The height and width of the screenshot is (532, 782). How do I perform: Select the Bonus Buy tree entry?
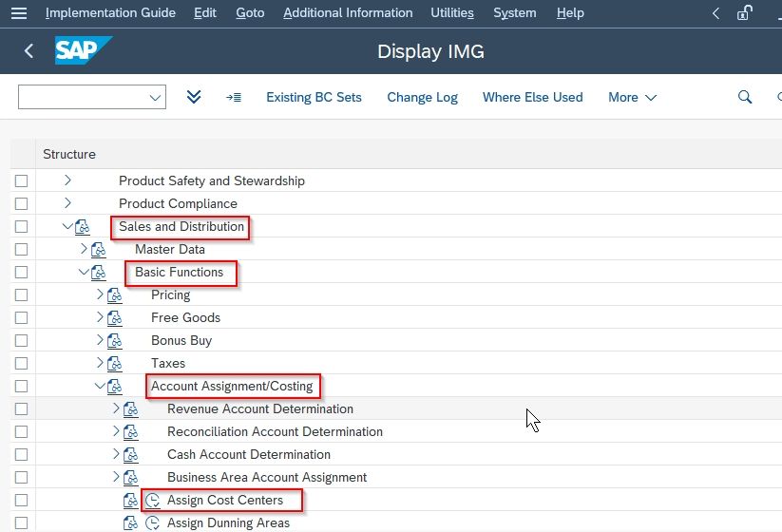pos(181,340)
